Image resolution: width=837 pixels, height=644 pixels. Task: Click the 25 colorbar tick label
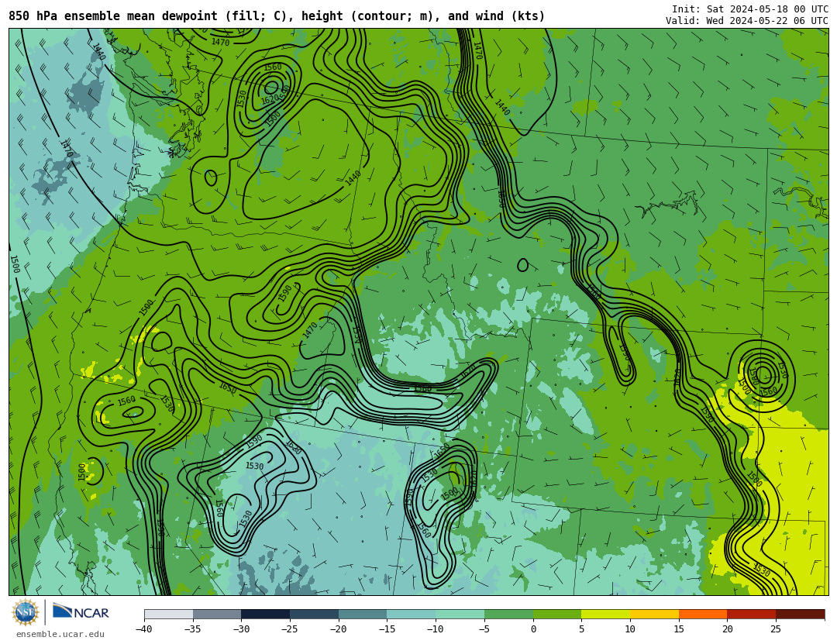click(776, 629)
